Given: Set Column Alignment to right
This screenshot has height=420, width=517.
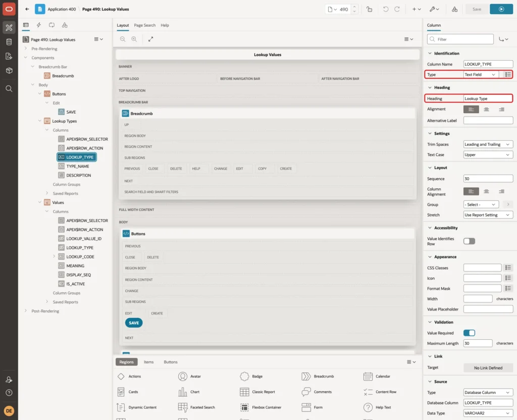Looking at the screenshot, I should [x=501, y=191].
